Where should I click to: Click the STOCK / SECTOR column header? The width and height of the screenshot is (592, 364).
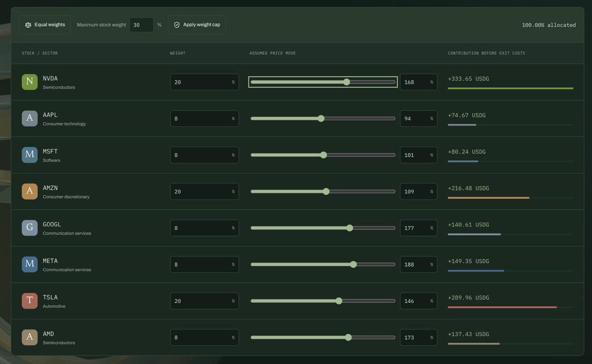[39, 53]
